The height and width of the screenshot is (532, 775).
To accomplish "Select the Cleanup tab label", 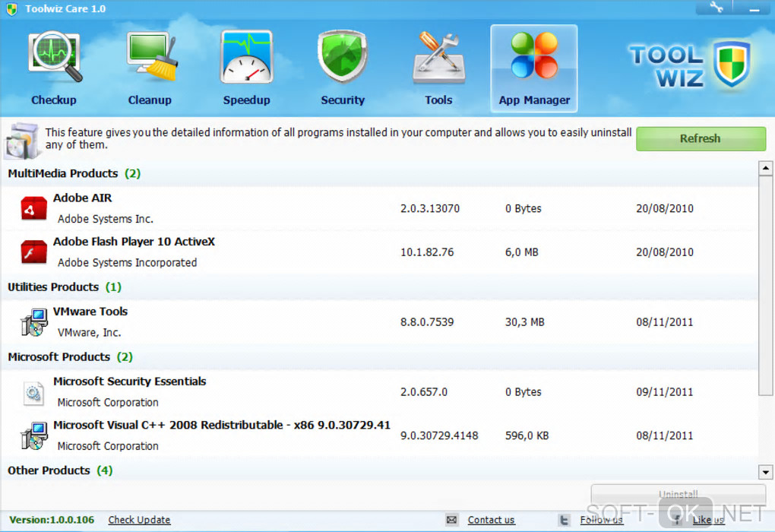I will (x=150, y=100).
